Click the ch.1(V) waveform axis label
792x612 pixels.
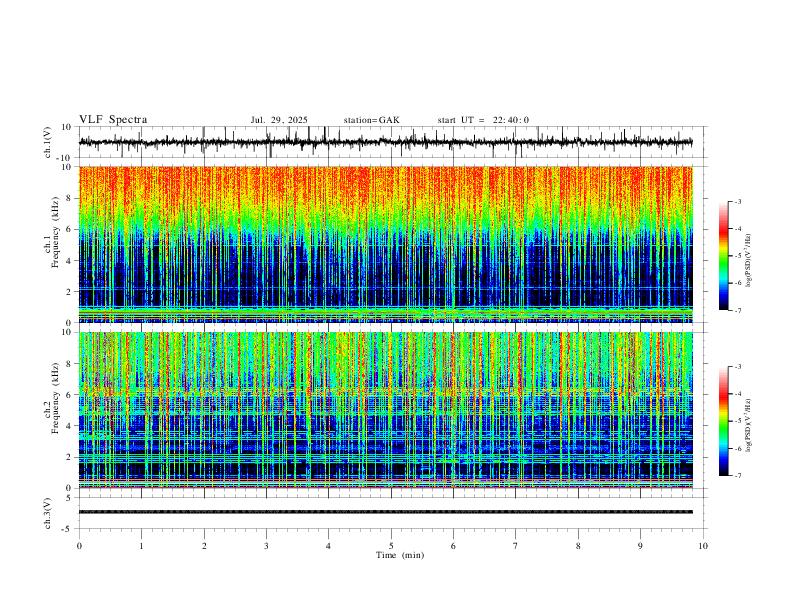pos(48,142)
